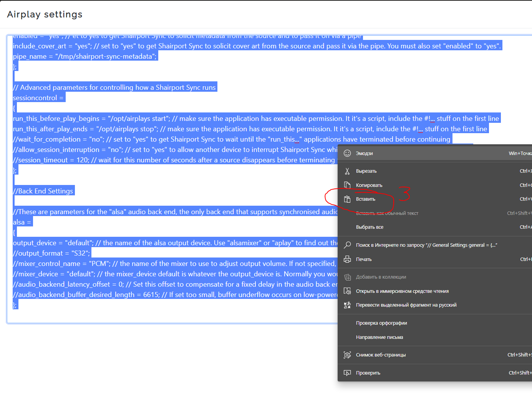Viewport: 532px width, 416px height.
Task: Click the magnifier web search icon
Action: click(x=347, y=245)
